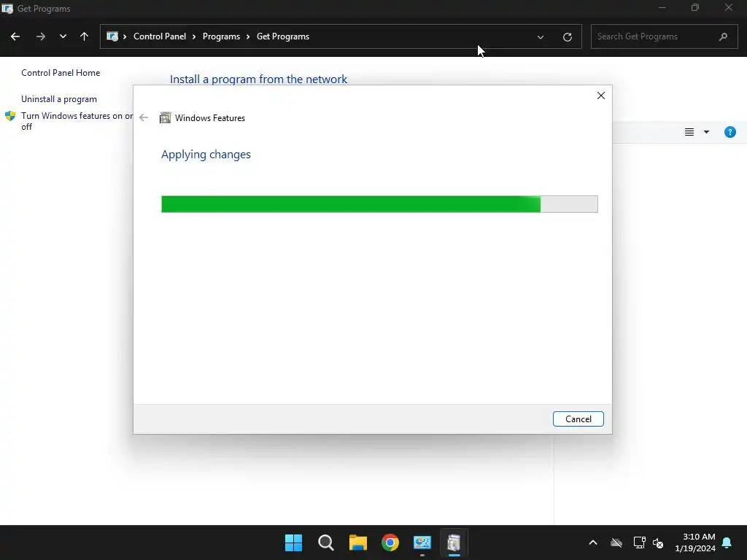Select Control Panel in breadcrumb
The height and width of the screenshot is (560, 747).
pos(160,36)
